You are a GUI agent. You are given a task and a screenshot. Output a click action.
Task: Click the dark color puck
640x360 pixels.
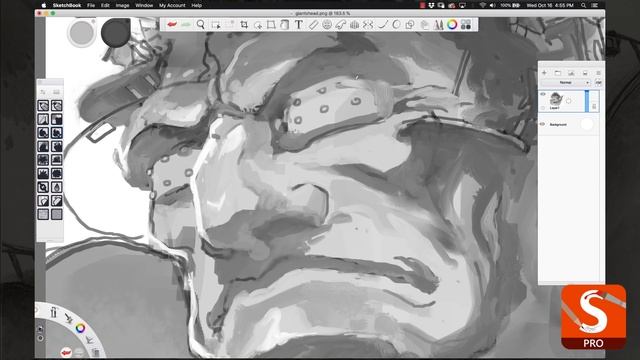[x=116, y=33]
